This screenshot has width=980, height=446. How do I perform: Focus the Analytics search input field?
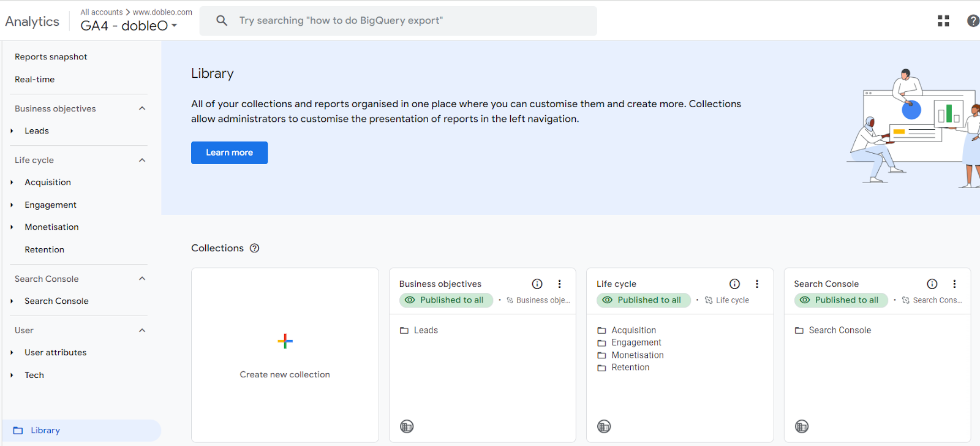pyautogui.click(x=398, y=21)
